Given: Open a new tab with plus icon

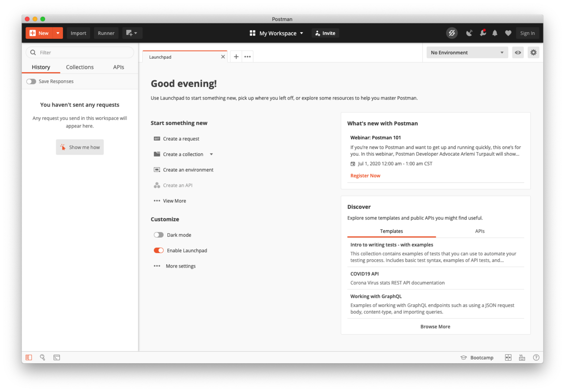Looking at the screenshot, I should point(236,56).
